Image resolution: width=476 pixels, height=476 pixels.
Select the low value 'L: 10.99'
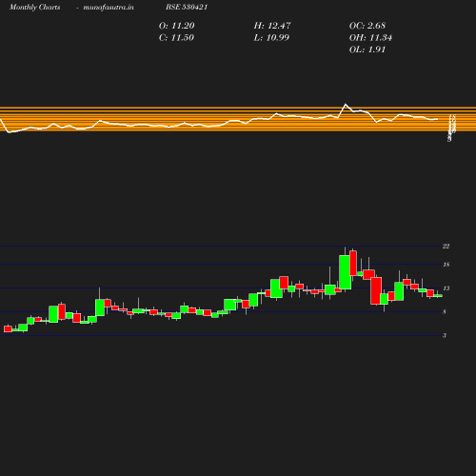point(271,38)
